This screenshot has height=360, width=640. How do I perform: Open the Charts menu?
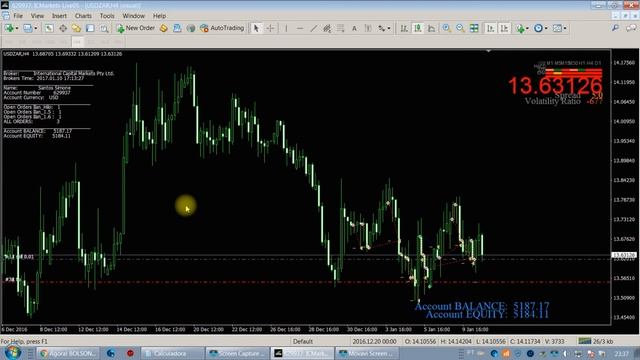click(83, 16)
